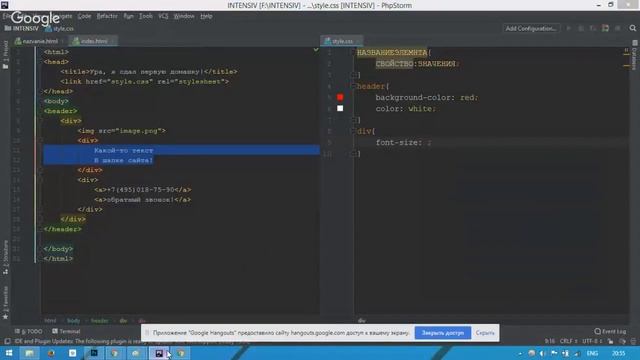Open the Structure tool window sidebar button
Screen dimensions: 640x360
click(5, 256)
